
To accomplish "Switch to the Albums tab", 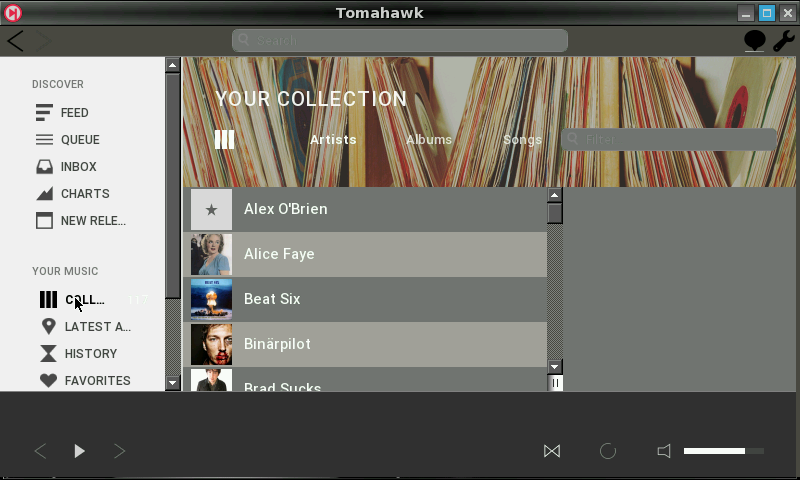I will 429,140.
